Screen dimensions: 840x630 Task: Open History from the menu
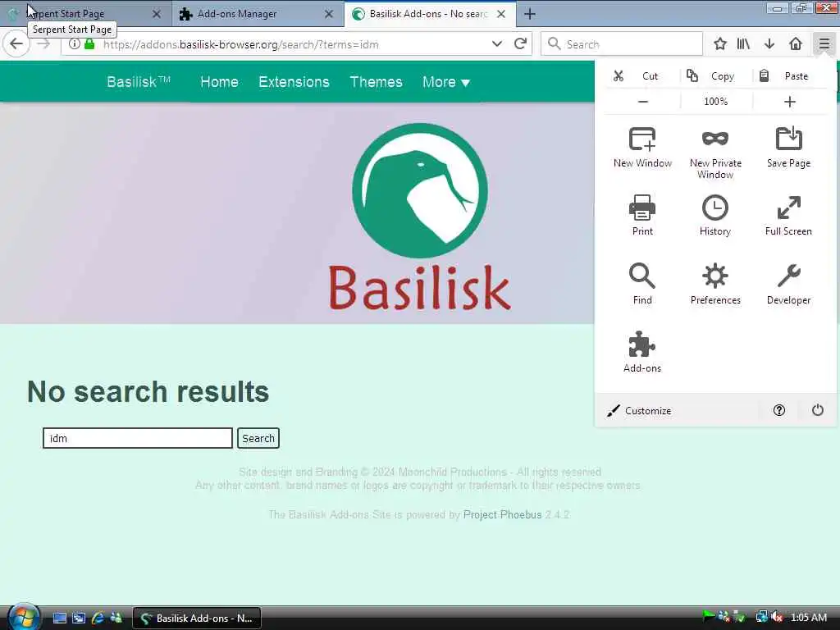pos(715,216)
